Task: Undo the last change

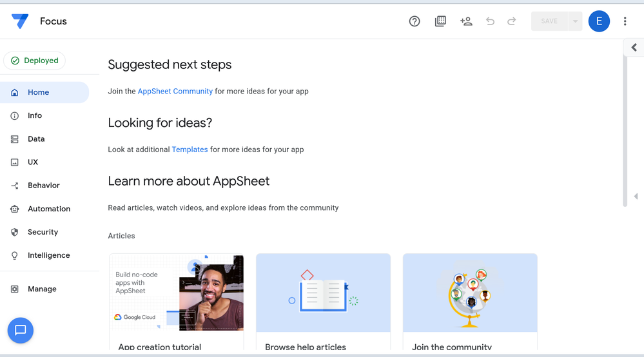Action: [490, 21]
